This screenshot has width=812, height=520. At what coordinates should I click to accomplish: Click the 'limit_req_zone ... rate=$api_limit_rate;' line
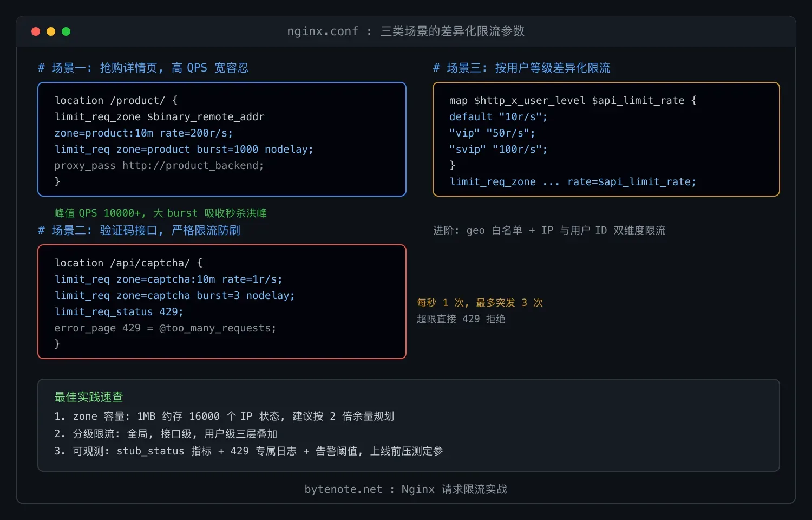tap(573, 181)
